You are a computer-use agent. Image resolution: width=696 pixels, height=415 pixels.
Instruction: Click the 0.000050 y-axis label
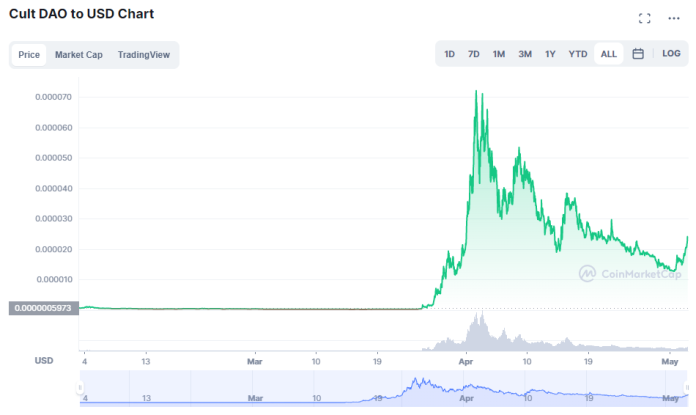tap(53, 158)
